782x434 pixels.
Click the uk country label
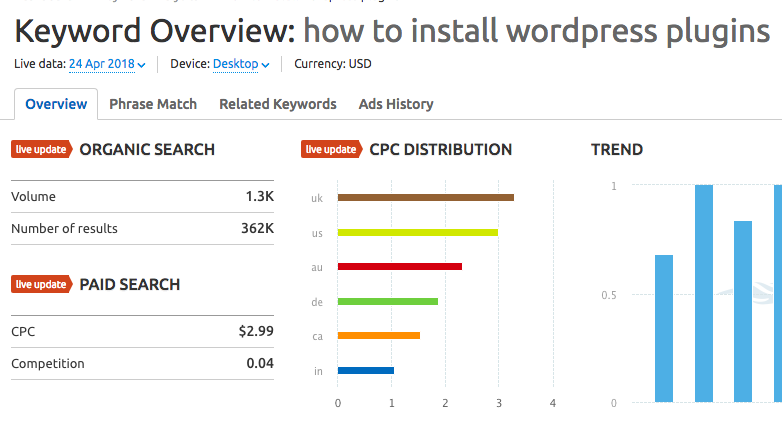(317, 199)
